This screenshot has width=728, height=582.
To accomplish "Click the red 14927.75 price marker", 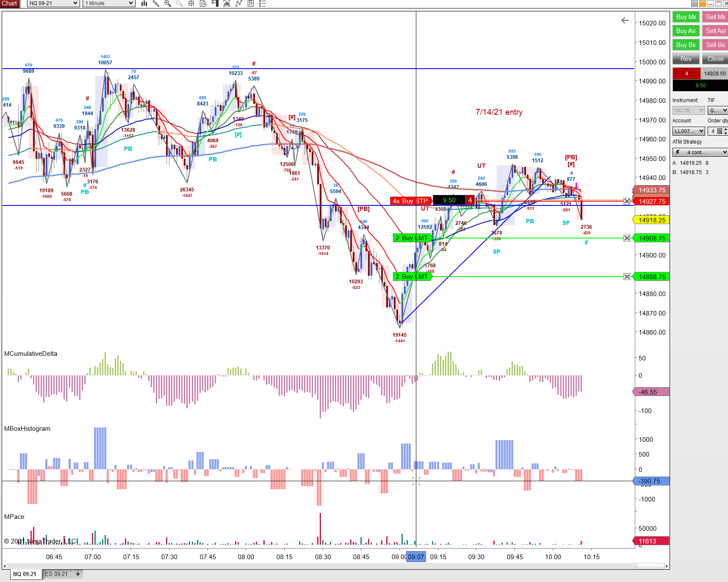I will click(651, 202).
